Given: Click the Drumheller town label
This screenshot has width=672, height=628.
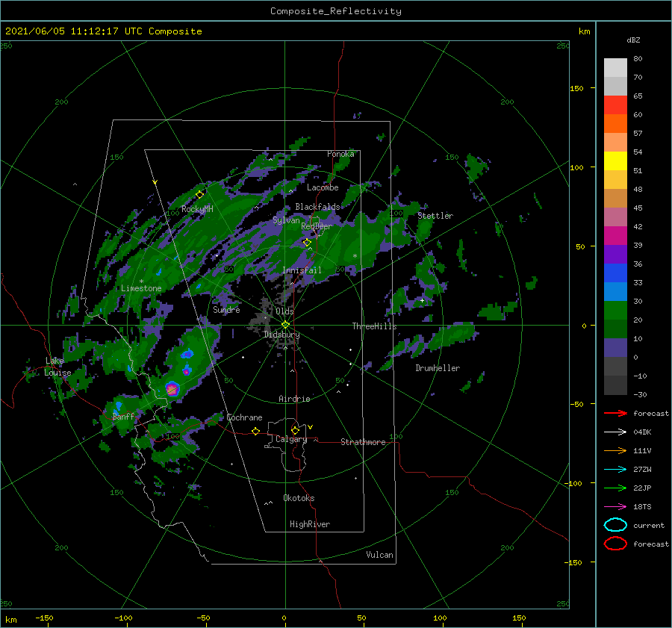Looking at the screenshot, I should (438, 368).
